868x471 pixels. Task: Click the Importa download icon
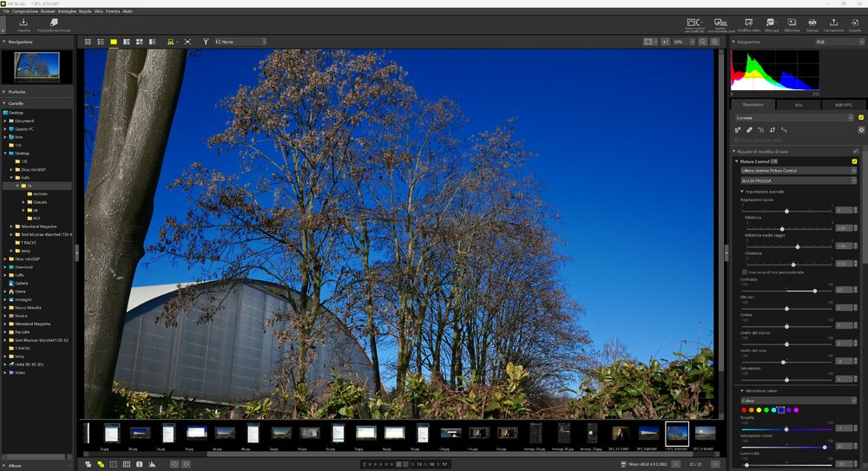pyautogui.click(x=23, y=23)
